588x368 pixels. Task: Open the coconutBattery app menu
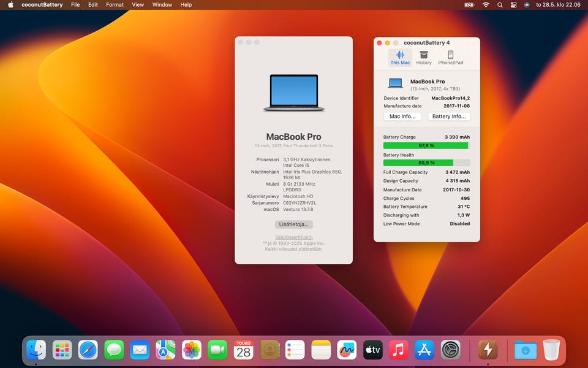point(42,5)
